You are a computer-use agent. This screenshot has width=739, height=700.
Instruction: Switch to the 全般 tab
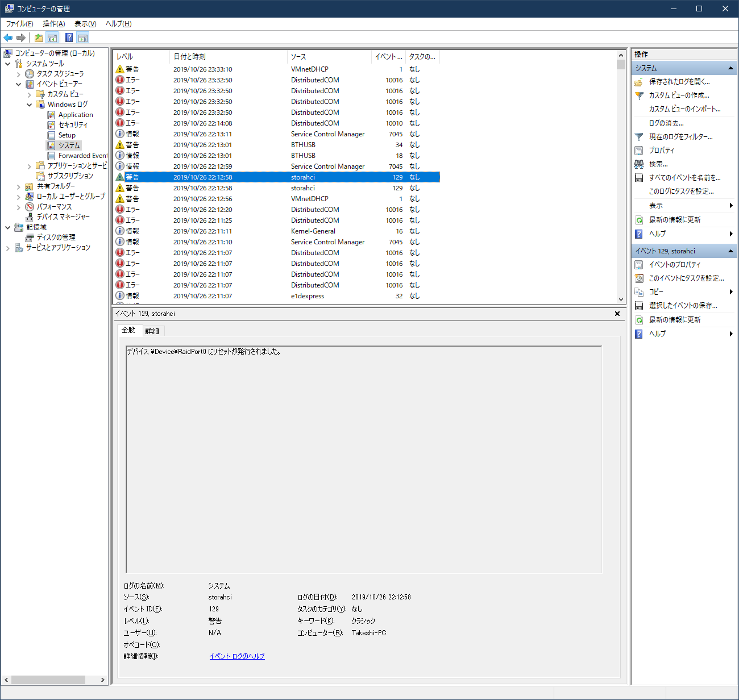pyautogui.click(x=128, y=330)
